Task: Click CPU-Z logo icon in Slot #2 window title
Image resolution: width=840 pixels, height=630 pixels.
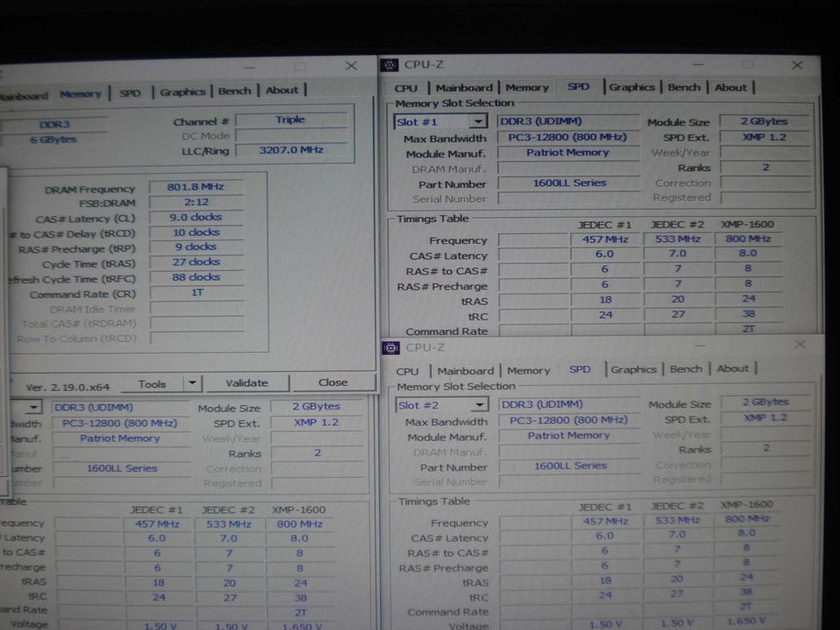Action: coord(391,348)
